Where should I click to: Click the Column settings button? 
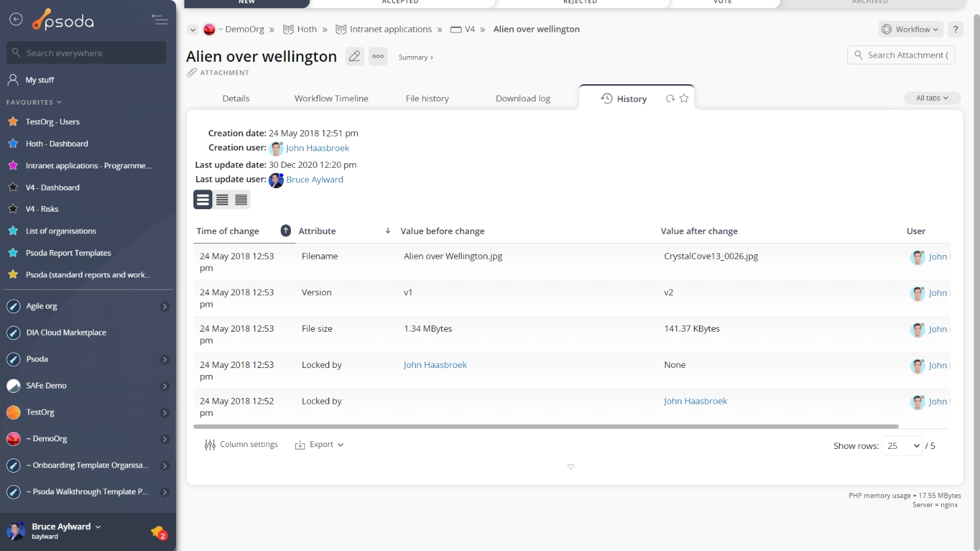(241, 444)
